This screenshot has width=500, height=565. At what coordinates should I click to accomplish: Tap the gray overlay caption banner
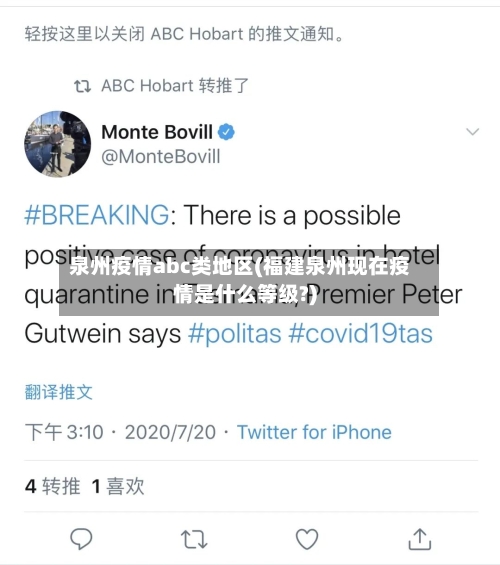pyautogui.click(x=249, y=280)
